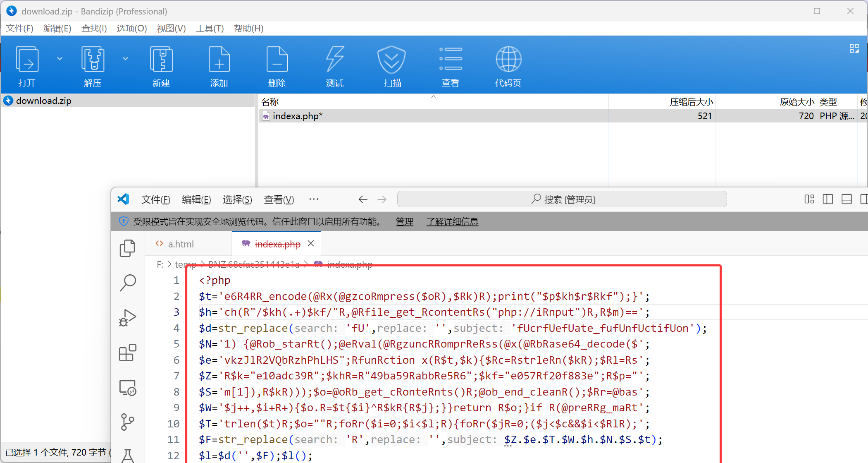Click the Add (添加) file icon
Viewport: 868px width, 463px height.
(x=219, y=60)
